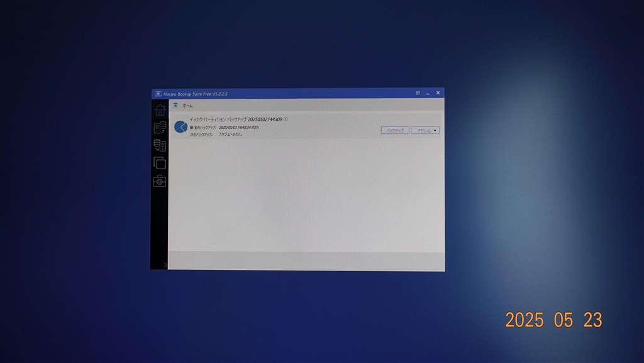Expand the sidebar with the double-chevron
Viewport: 644px width, 363px height.
click(x=165, y=265)
